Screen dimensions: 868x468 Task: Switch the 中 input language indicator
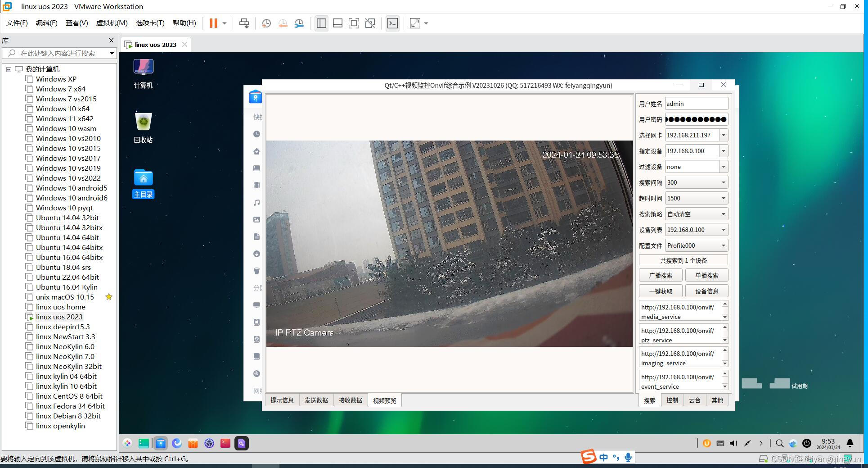603,457
